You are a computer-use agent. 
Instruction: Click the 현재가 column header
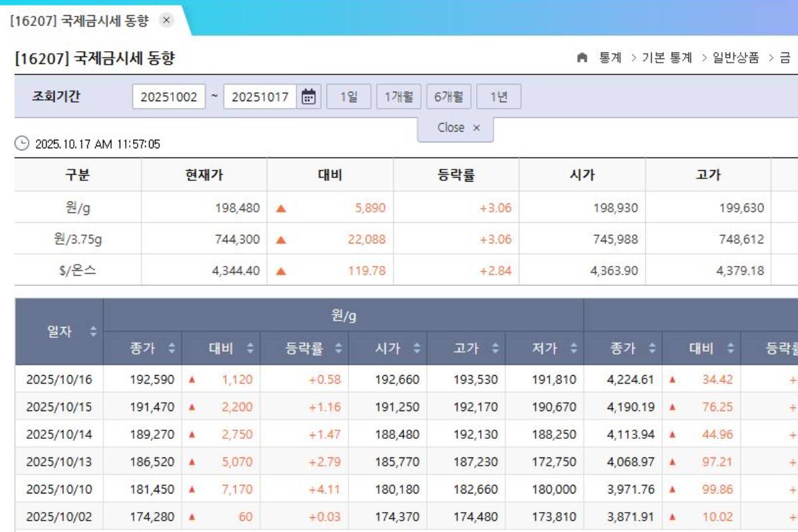tap(204, 175)
